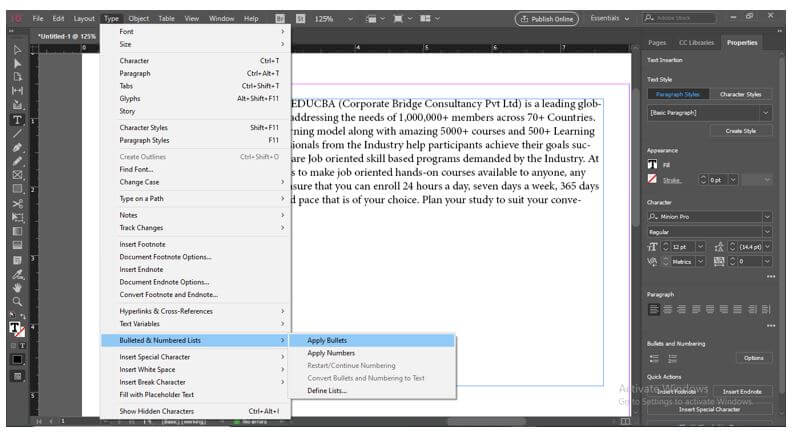Click the Insert Endnote quick action
The height and width of the screenshot is (435, 809).
[x=742, y=392]
